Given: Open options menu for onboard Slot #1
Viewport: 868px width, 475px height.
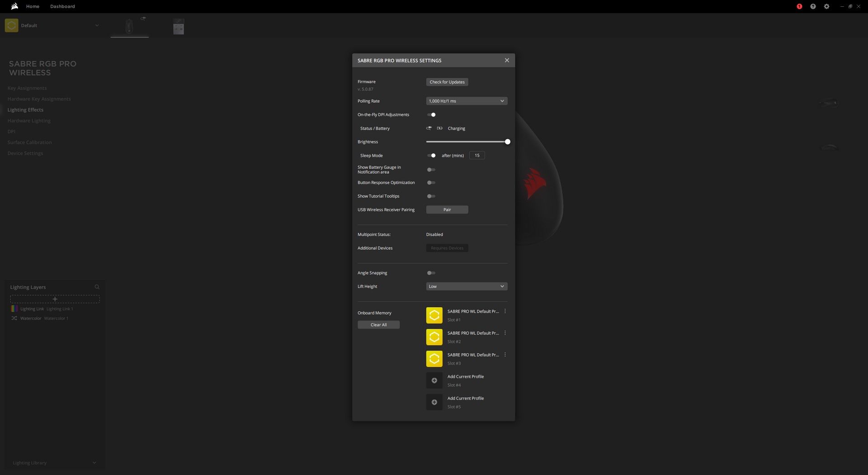Looking at the screenshot, I should coord(505,311).
